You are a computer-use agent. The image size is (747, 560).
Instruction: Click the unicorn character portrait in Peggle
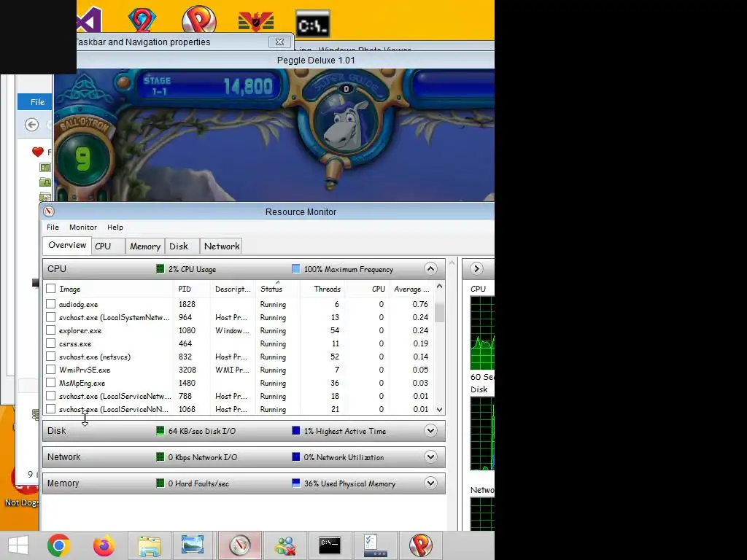[x=347, y=122]
